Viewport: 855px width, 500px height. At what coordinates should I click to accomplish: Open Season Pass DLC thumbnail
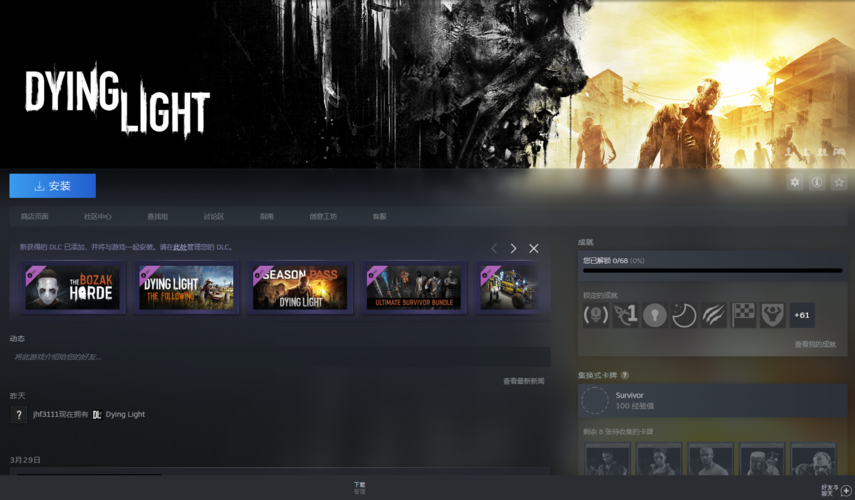300,287
